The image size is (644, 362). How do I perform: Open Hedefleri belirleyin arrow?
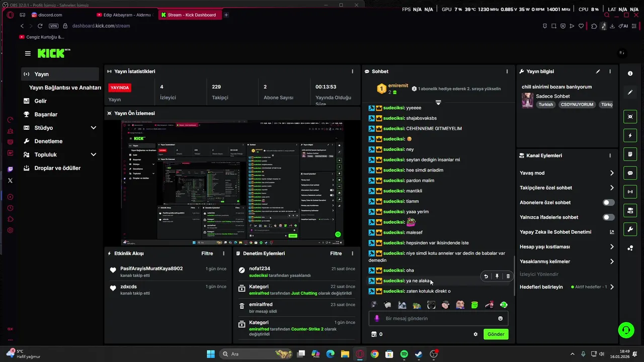click(612, 287)
